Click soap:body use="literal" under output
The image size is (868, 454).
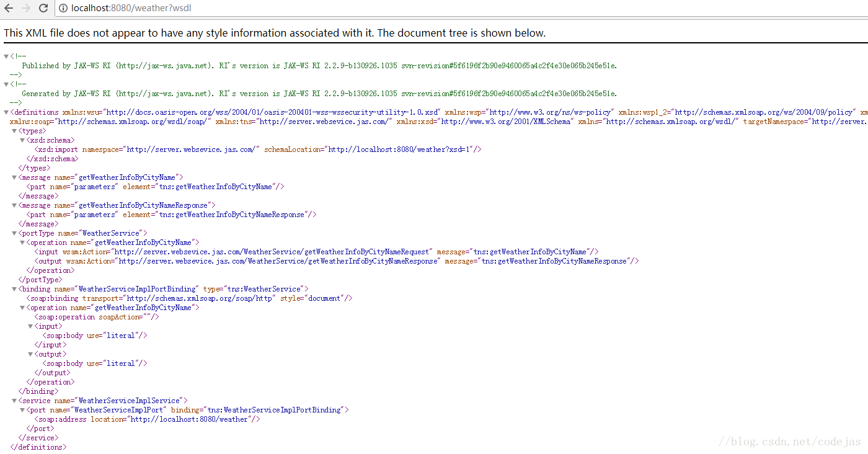[x=94, y=363]
